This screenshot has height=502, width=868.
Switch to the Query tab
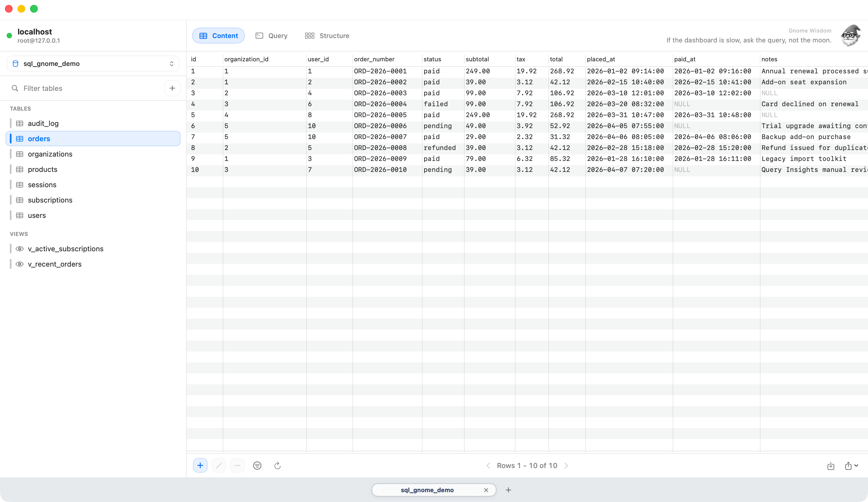[272, 36]
